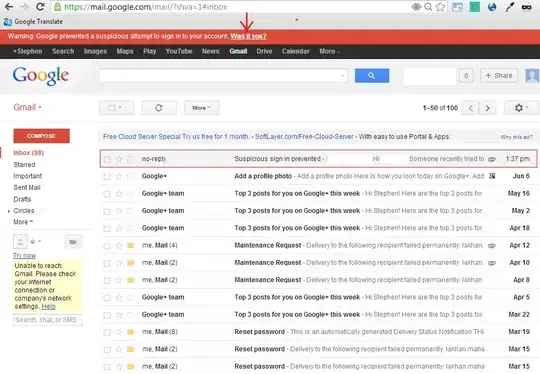
Task: Open the Gmail product switcher dropdown
Action: tap(27, 107)
